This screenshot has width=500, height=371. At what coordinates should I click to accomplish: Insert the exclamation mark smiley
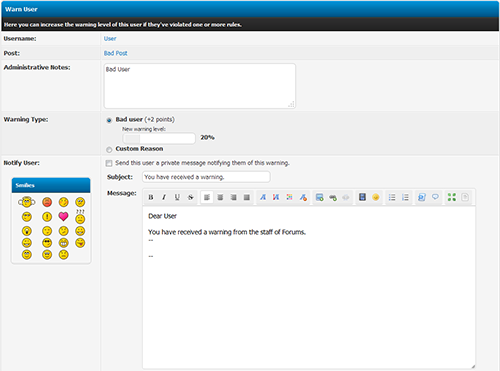(x=47, y=217)
